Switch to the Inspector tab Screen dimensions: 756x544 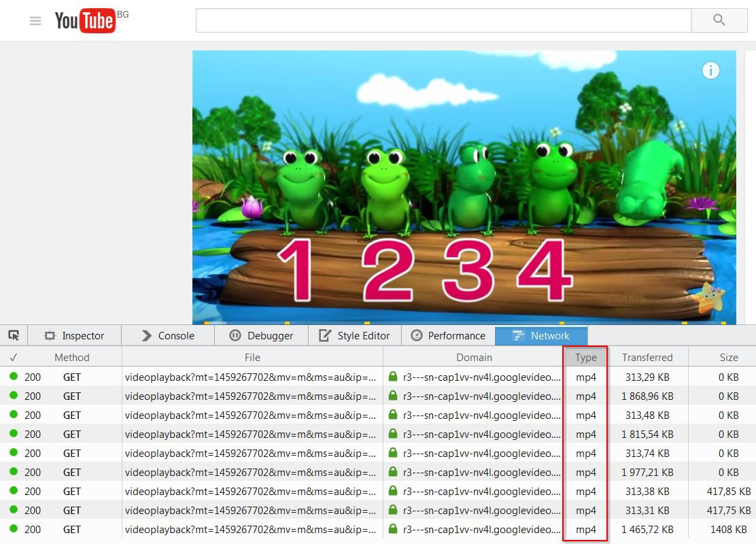pyautogui.click(x=75, y=335)
